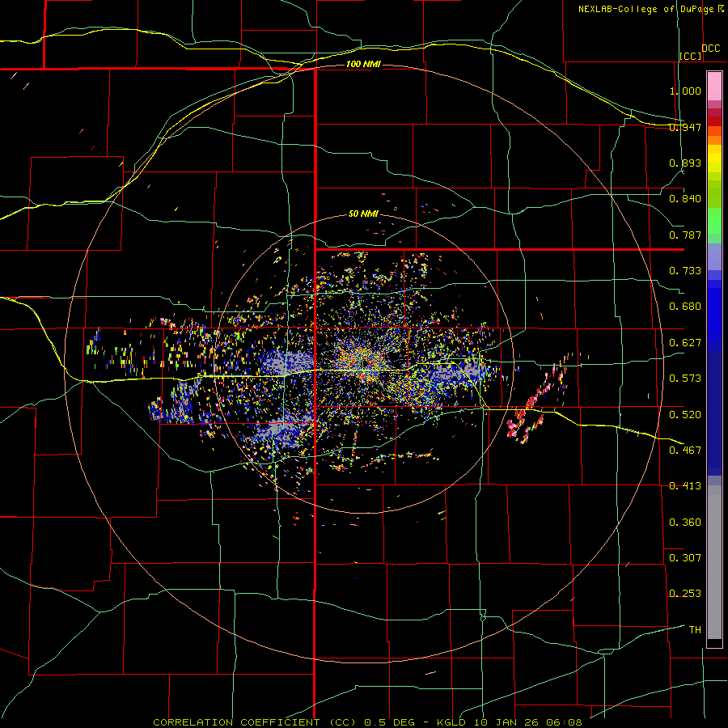Click the 0.307 scale value

tap(685, 558)
